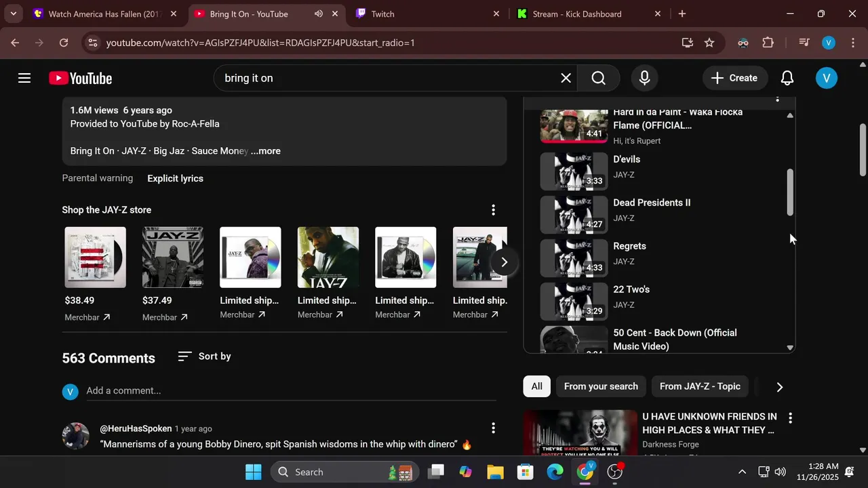Click the browser address bar URL
This screenshot has height=488, width=868.
tap(260, 43)
